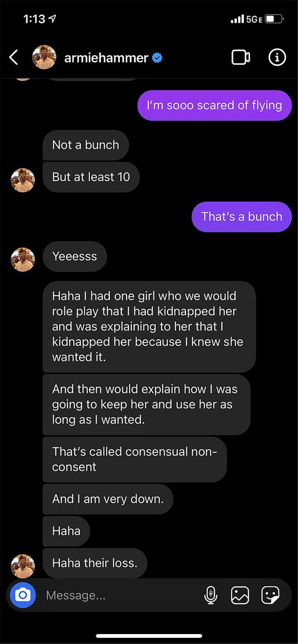Tap the blue verified badge next to username
The image size is (298, 644).
(157, 58)
